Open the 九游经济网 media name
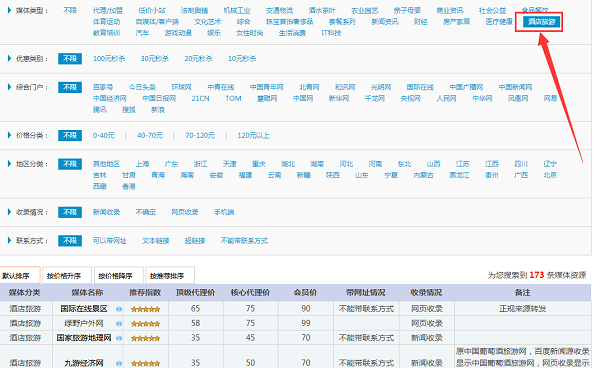600x368 pixels. [84, 363]
